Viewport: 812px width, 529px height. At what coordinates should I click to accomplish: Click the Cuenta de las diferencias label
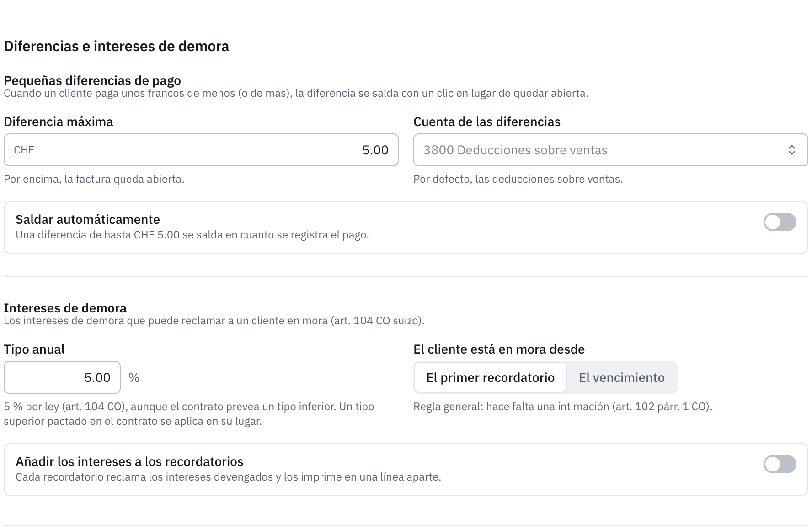pos(487,122)
